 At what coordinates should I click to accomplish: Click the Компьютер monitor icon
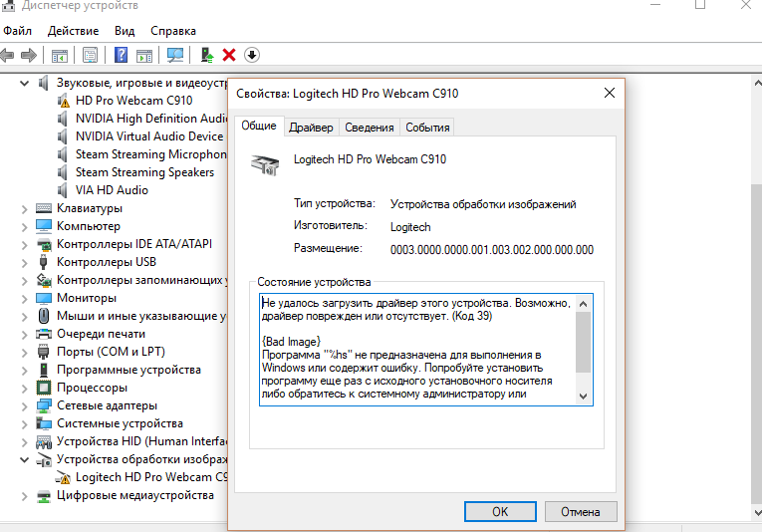(x=44, y=226)
